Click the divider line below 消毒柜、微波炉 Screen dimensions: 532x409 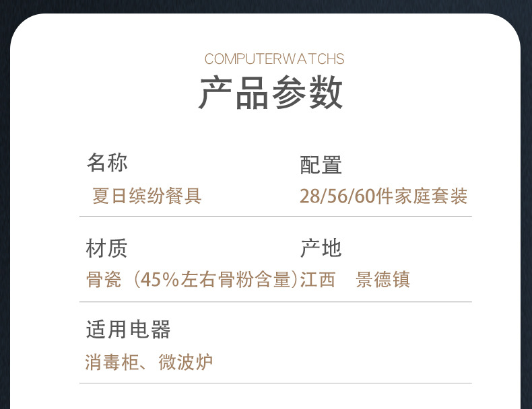(x=275, y=383)
